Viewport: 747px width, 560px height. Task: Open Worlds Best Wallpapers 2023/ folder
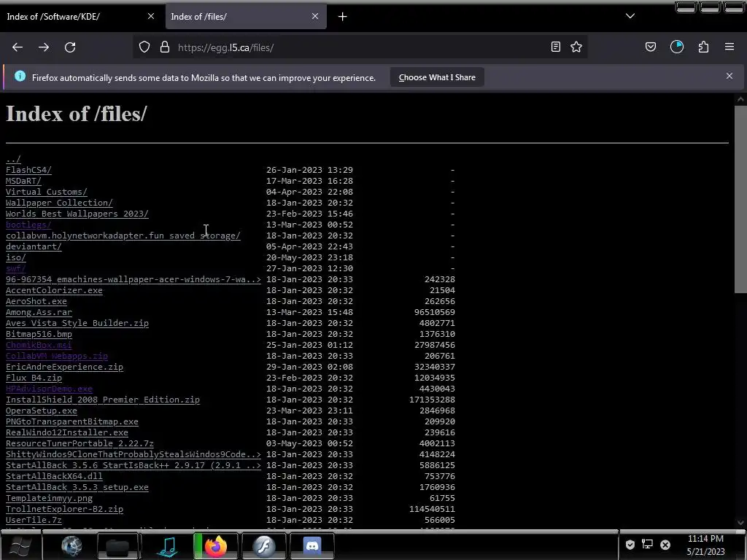(77, 214)
